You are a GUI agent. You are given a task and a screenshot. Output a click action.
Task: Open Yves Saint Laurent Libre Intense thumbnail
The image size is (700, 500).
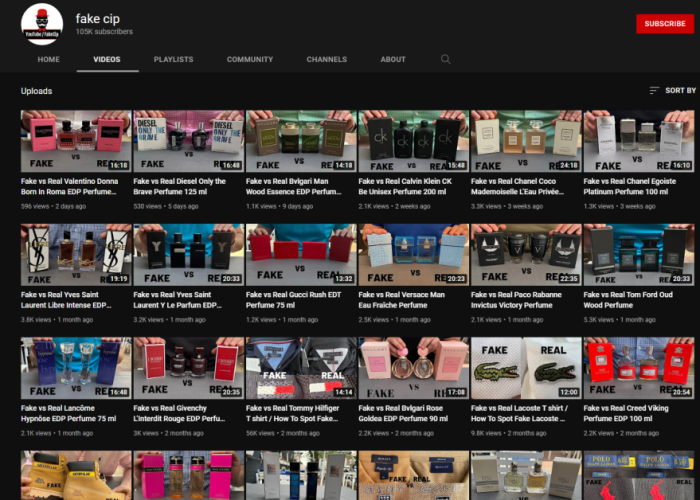click(76, 254)
